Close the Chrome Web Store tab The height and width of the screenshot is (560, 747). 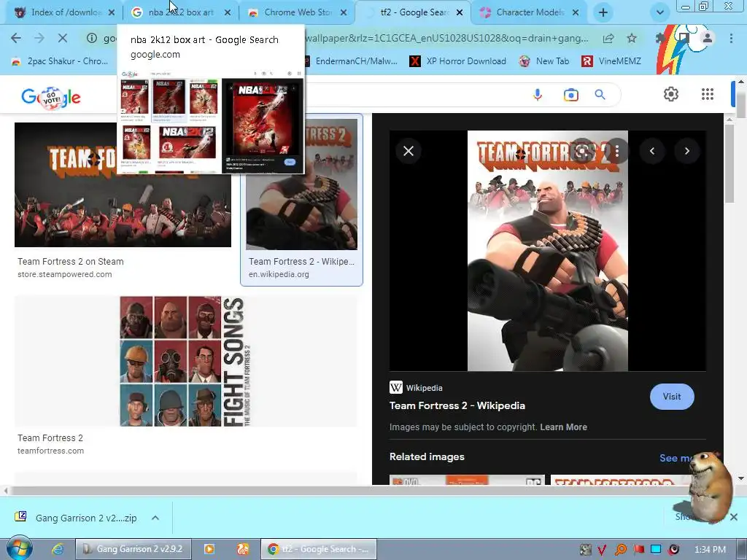[x=344, y=13]
